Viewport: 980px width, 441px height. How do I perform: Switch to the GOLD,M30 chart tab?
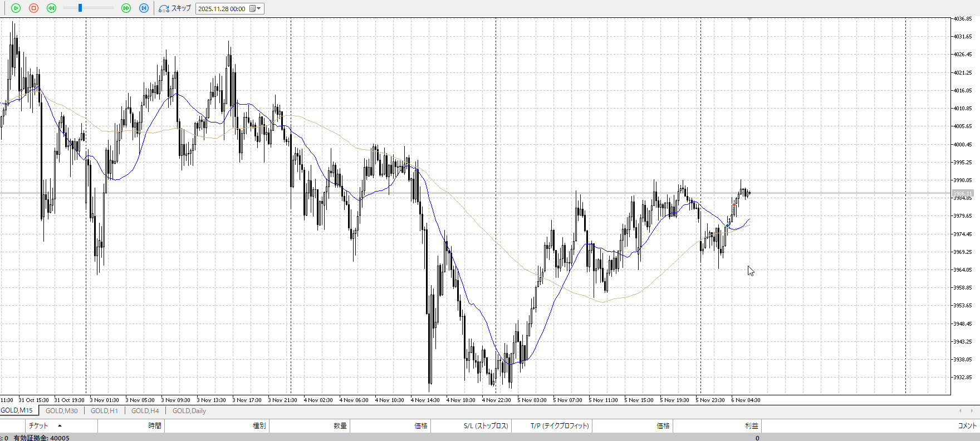pyautogui.click(x=61, y=411)
